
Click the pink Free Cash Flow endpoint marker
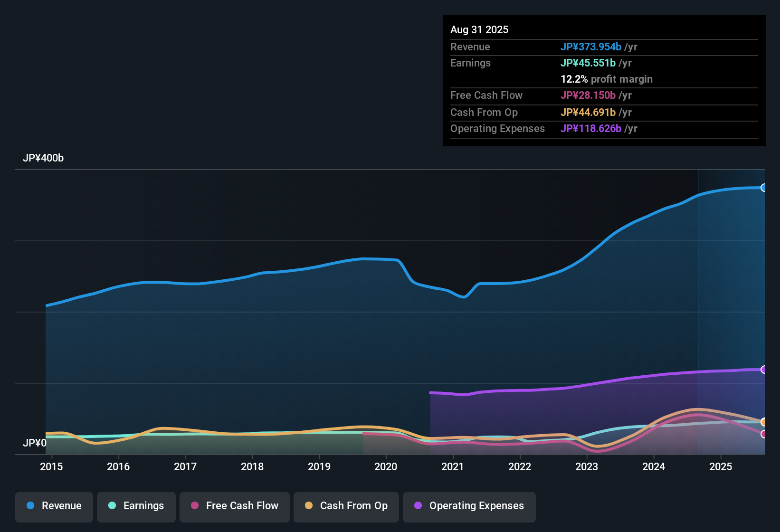[x=763, y=434]
